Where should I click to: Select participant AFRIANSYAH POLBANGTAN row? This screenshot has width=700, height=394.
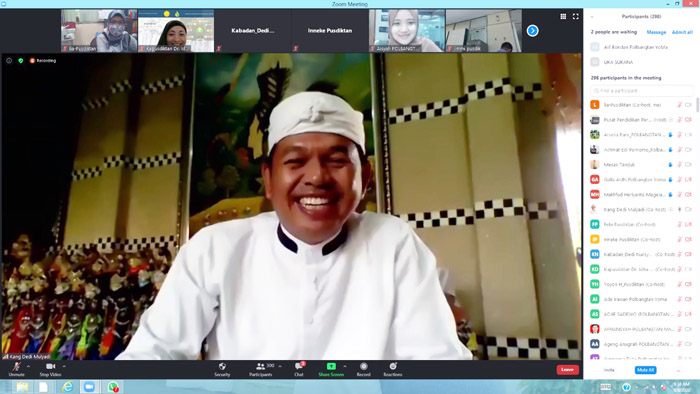(641, 329)
